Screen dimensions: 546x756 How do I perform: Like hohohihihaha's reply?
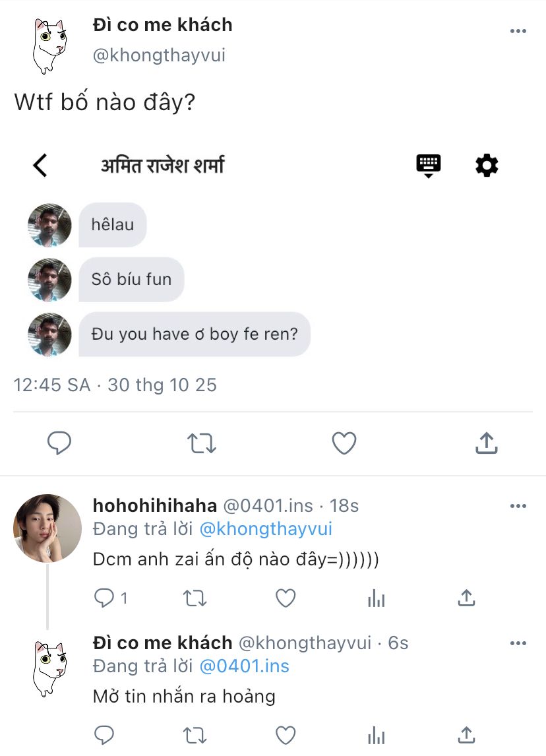coord(285,598)
